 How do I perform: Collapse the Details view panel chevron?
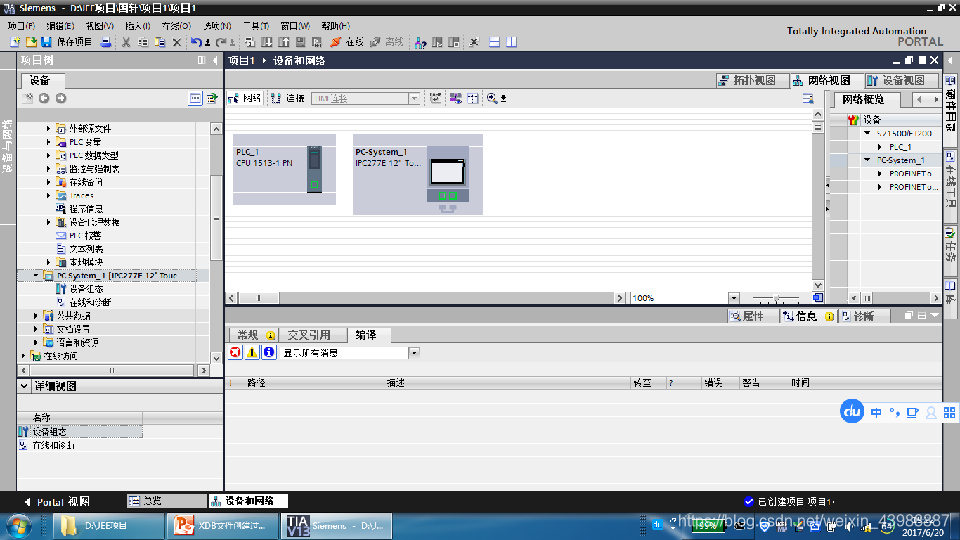(x=24, y=386)
